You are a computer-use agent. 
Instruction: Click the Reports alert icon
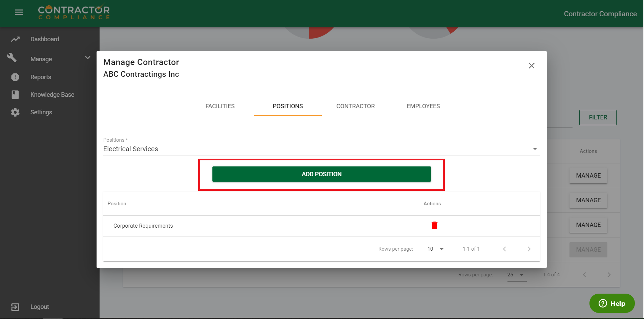(15, 77)
